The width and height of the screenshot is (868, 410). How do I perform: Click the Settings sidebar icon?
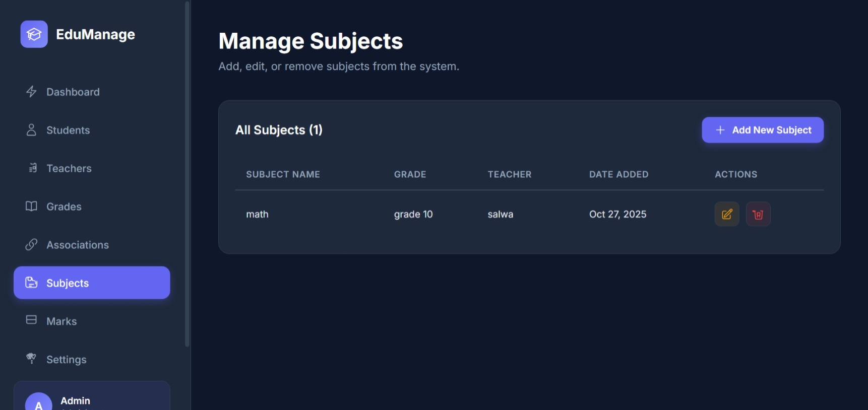tap(31, 359)
